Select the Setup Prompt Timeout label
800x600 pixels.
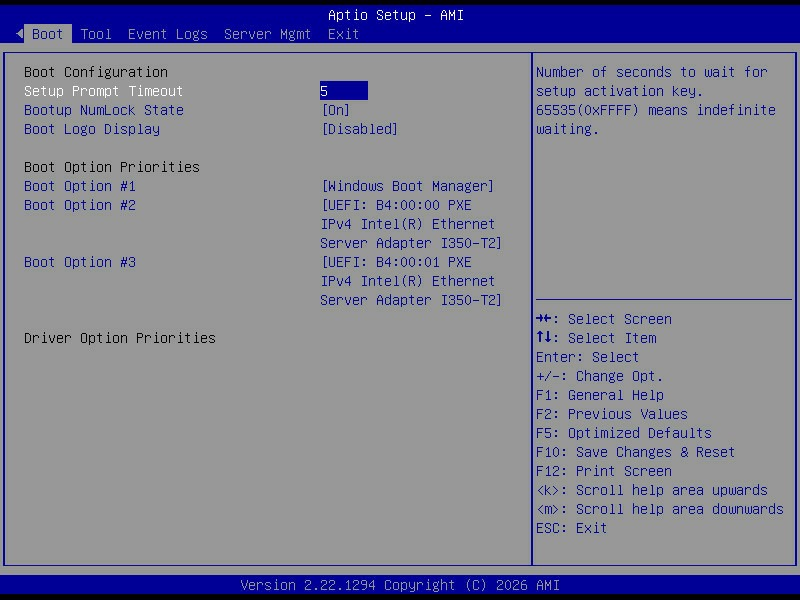pyautogui.click(x=104, y=91)
